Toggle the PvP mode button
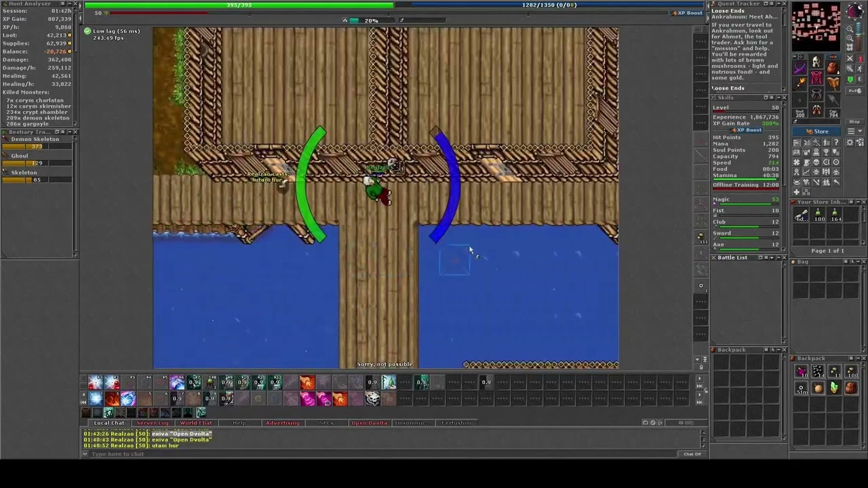 coord(854,90)
